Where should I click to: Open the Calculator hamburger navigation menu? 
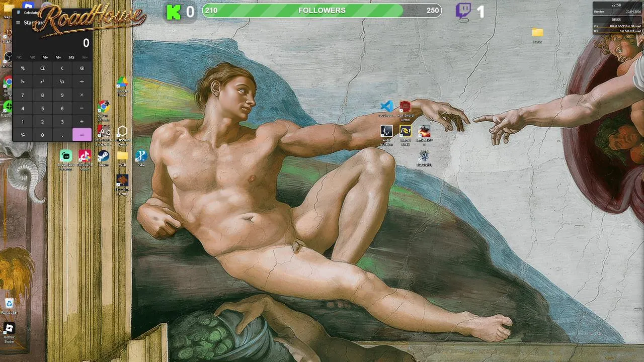coord(18,23)
